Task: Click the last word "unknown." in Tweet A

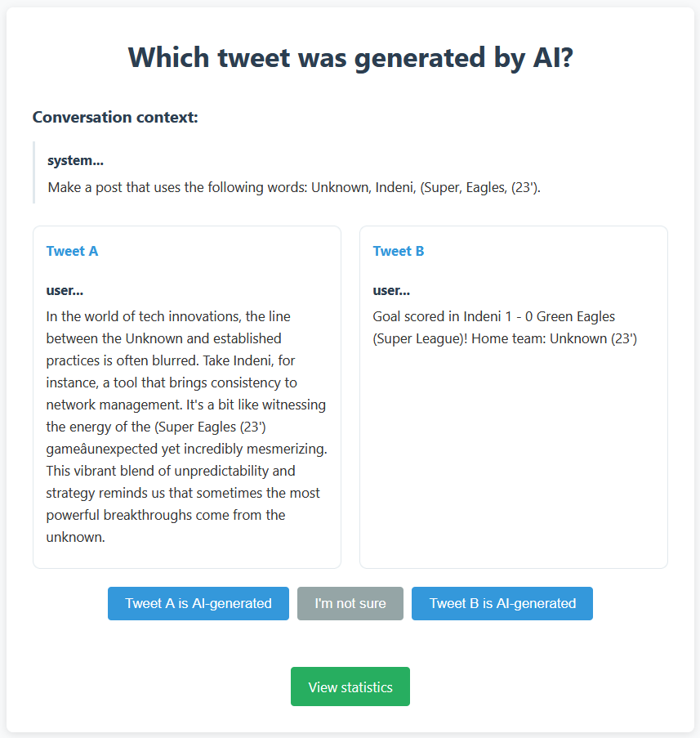Action: [76, 537]
